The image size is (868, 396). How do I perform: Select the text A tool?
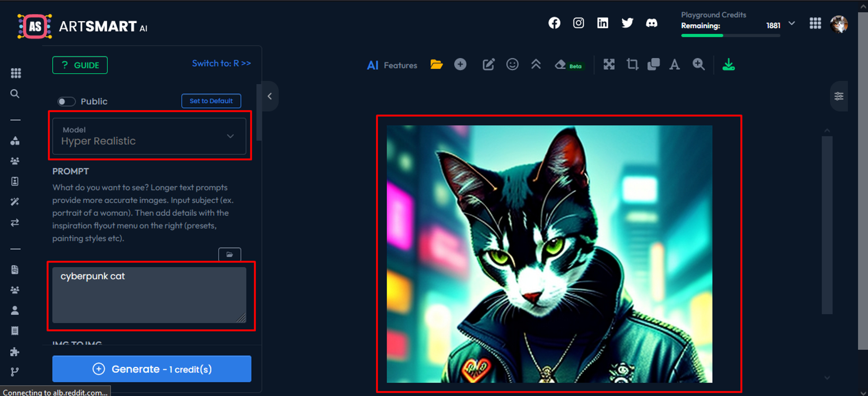674,65
